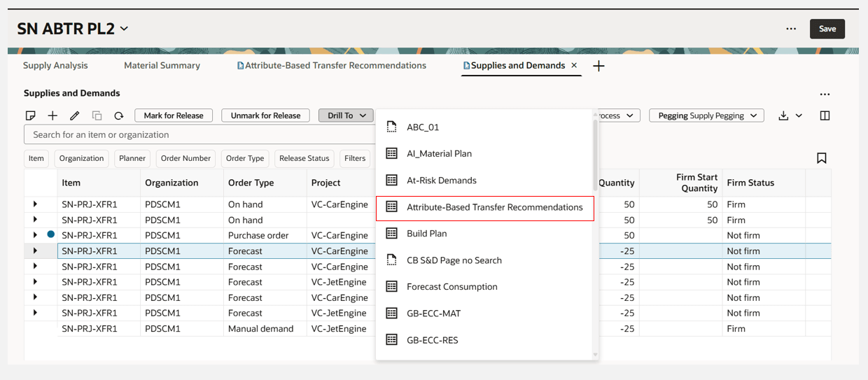868x380 pixels.
Task: Switch to the Supply Analysis tab
Action: point(55,65)
